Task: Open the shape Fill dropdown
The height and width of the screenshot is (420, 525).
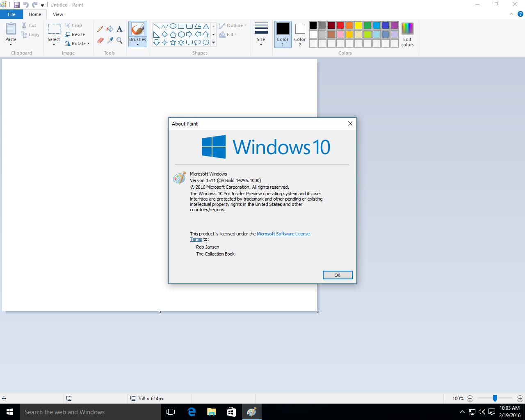Action: [x=228, y=34]
